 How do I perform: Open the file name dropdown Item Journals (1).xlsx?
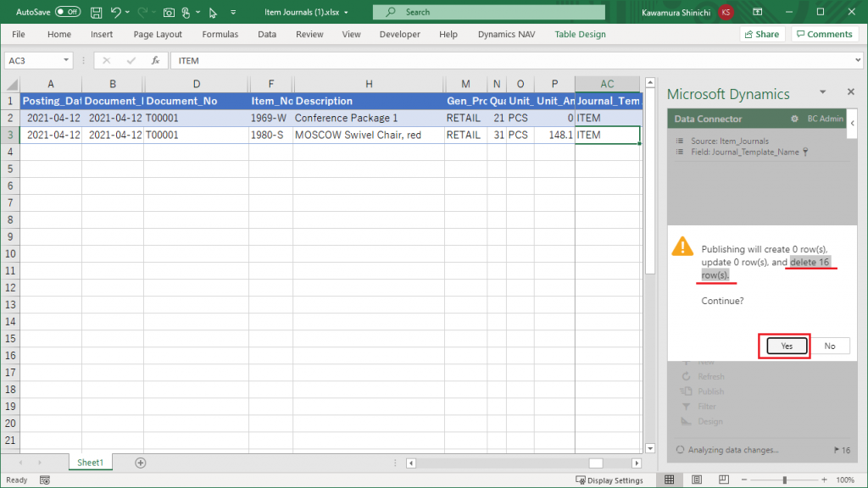[x=346, y=12]
